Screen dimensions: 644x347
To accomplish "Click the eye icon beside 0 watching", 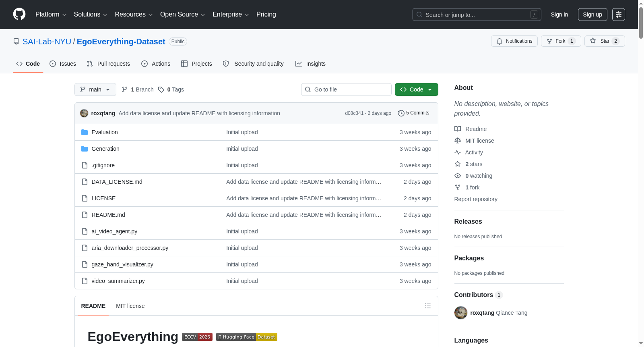I will coord(458,176).
